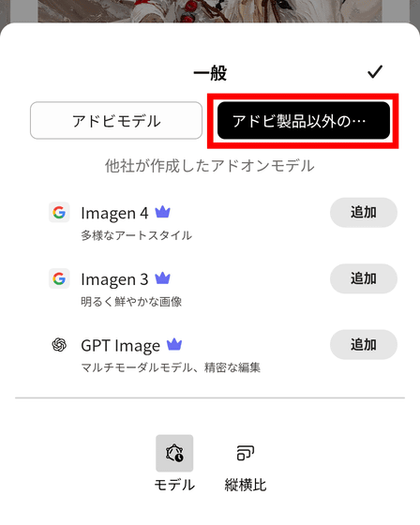Select the Imagen 4 model title
The width and height of the screenshot is (420, 525).
pyautogui.click(x=114, y=214)
